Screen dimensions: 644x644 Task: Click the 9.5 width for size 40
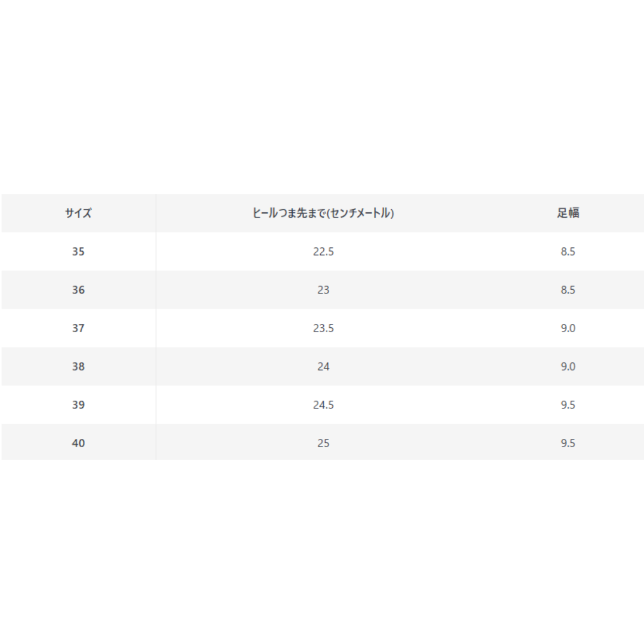pos(568,443)
